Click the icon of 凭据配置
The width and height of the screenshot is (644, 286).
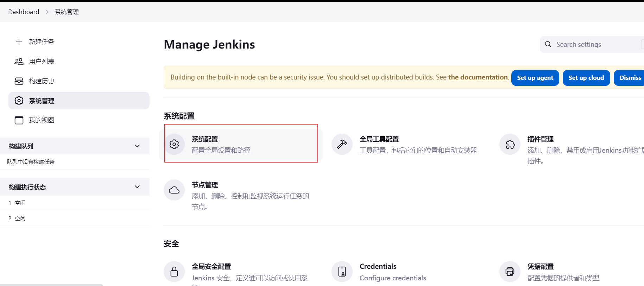[x=510, y=272]
